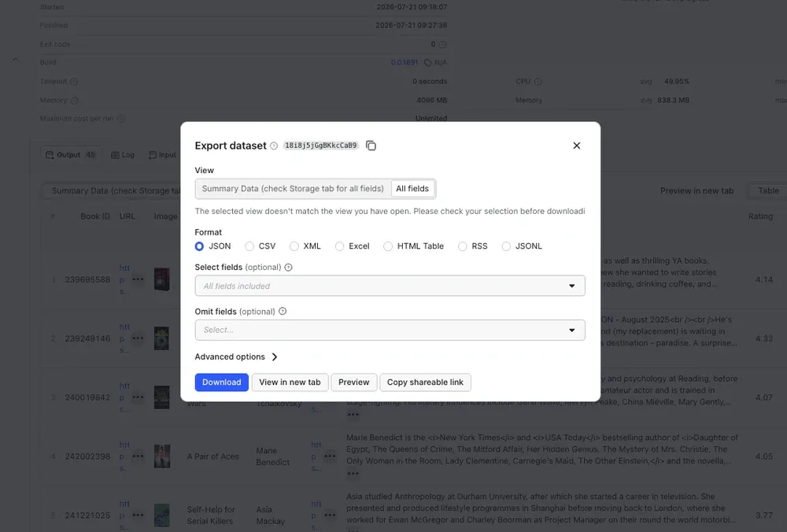Image resolution: width=787 pixels, height=532 pixels.
Task: Click View in new tab button
Action: 290,382
